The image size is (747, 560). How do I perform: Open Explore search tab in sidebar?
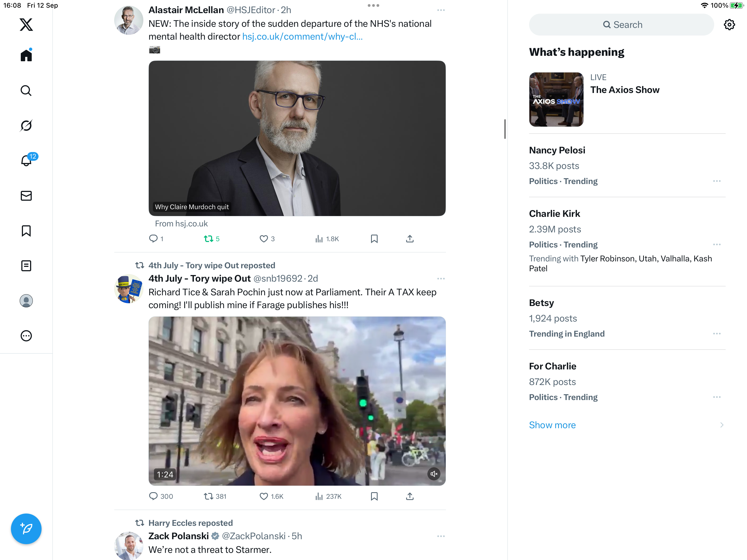point(26,91)
